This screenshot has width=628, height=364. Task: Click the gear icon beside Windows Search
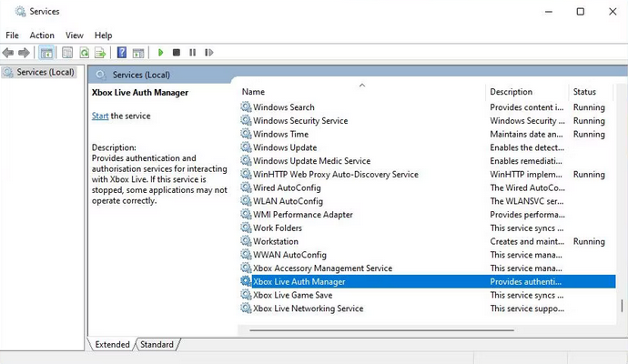(x=246, y=106)
